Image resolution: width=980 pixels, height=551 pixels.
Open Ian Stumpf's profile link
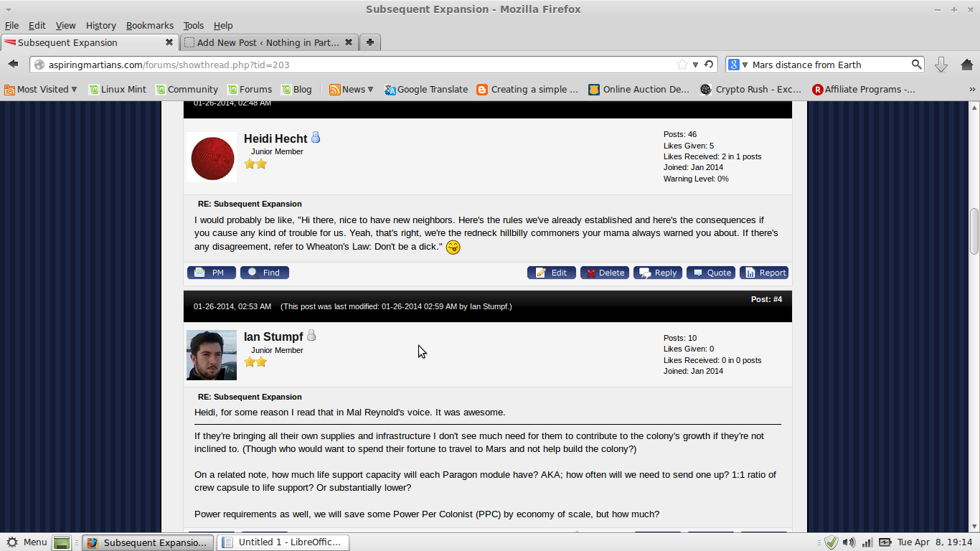tap(273, 337)
